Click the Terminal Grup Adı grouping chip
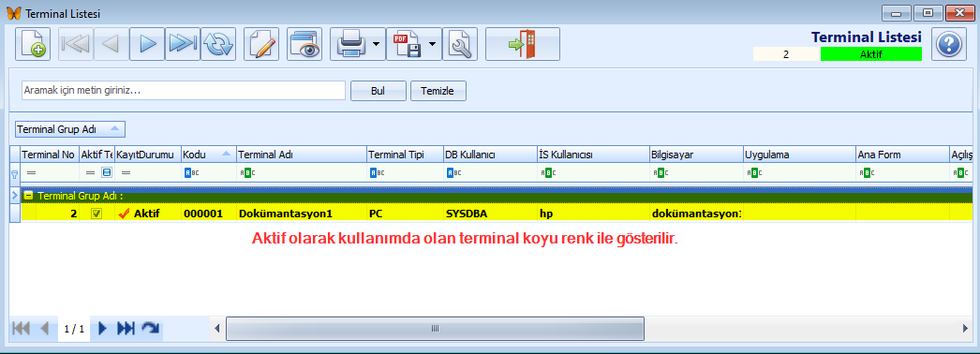Screen dimensions: 980x354 point(70,129)
